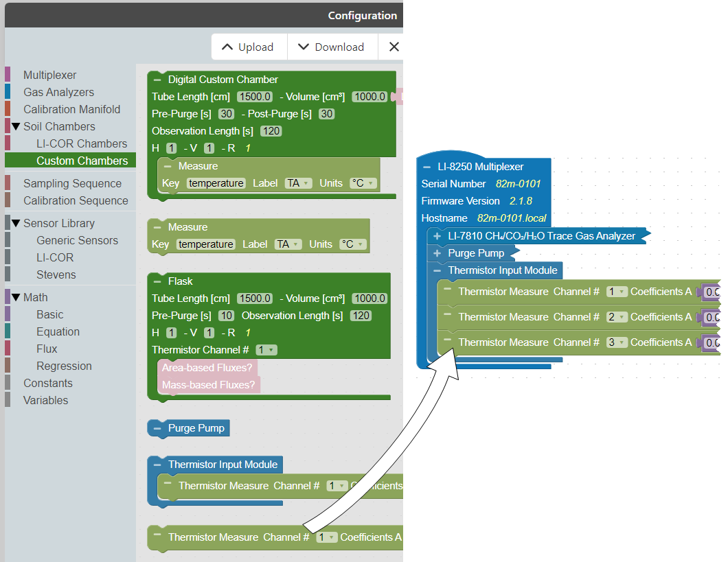Image resolution: width=728 pixels, height=562 pixels.
Task: Collapse the Thermistor Measure row with Channel 2
Action: click(x=448, y=314)
